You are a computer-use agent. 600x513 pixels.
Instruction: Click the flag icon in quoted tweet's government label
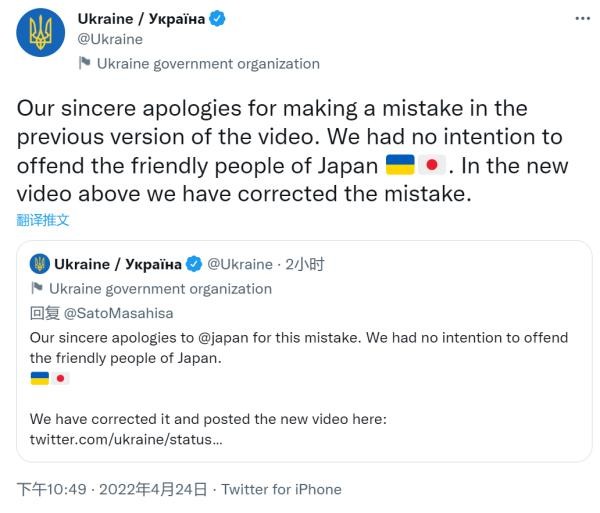(x=37, y=289)
